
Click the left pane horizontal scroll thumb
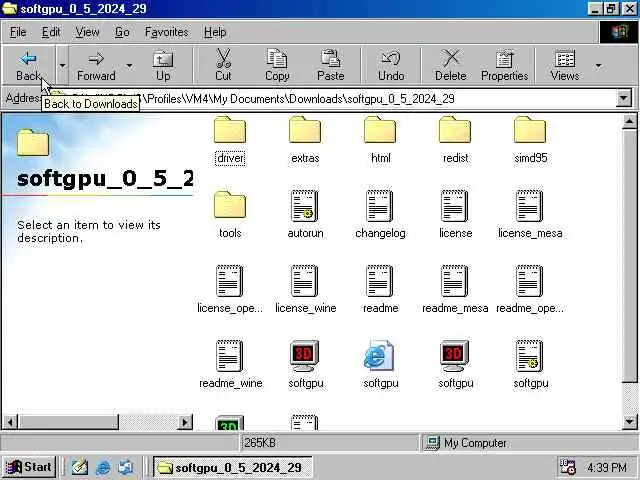pos(68,422)
